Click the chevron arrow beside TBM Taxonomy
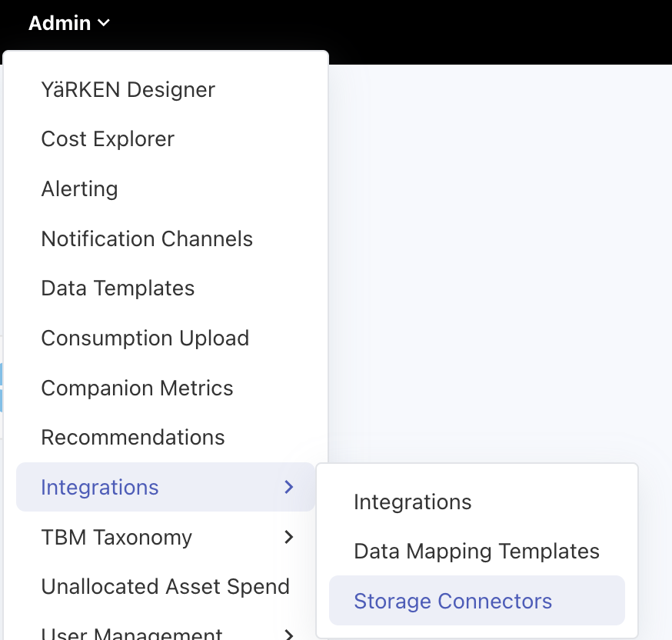Image resolution: width=672 pixels, height=640 pixels. 289,537
